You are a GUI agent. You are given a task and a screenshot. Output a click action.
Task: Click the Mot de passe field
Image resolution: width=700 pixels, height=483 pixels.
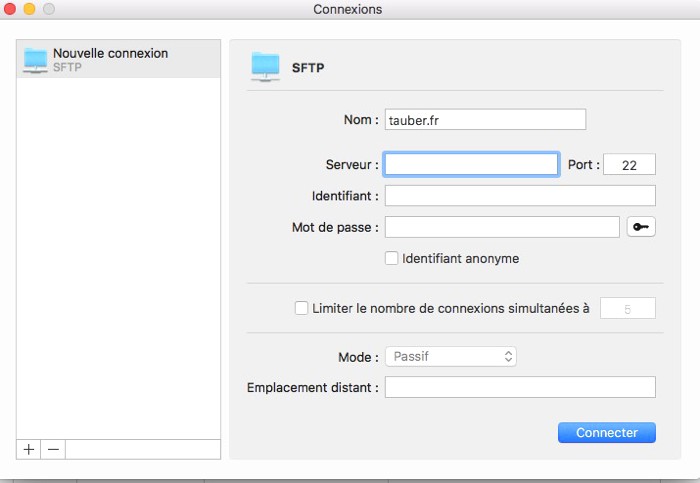(502, 227)
